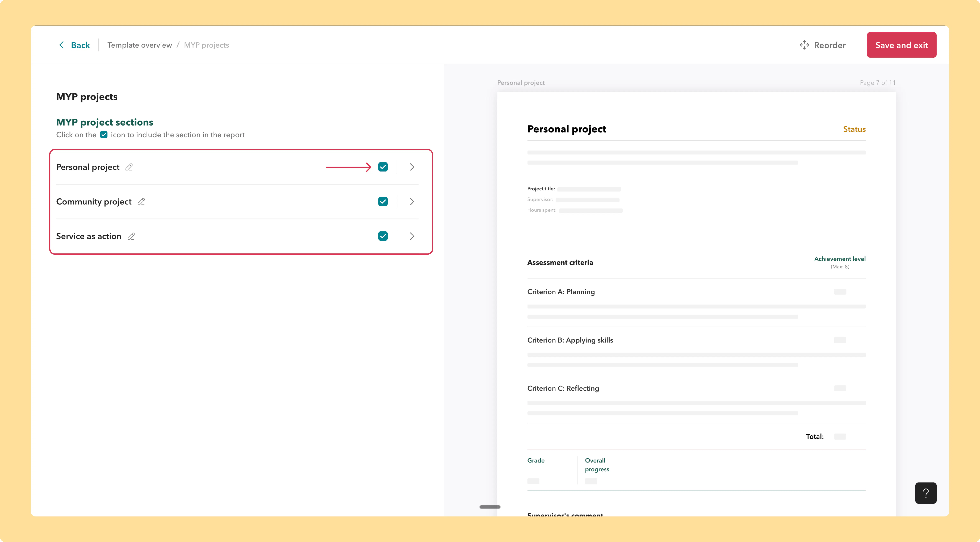Expand the Personal project section chevron

coord(412,167)
